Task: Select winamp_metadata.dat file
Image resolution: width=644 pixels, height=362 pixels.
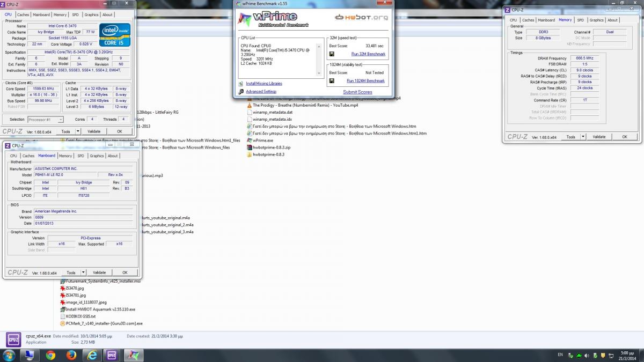Action: tap(269, 113)
